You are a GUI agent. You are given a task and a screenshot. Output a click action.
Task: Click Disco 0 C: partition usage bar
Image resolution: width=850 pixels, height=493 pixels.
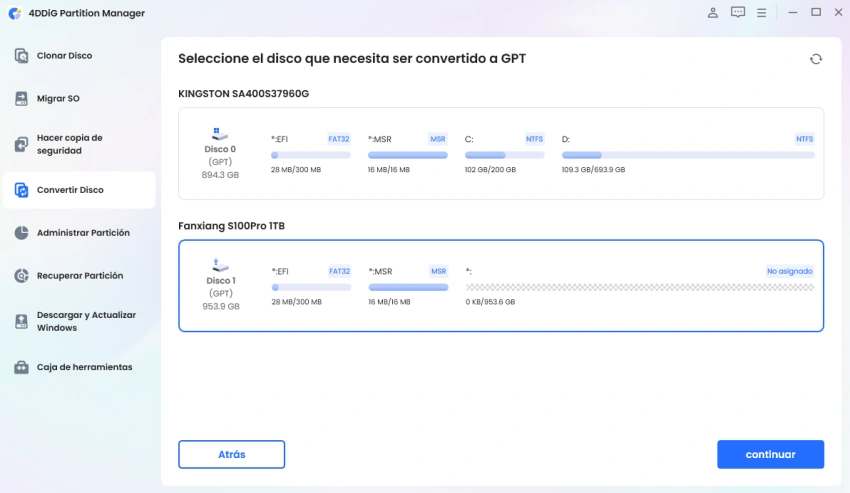504,155
